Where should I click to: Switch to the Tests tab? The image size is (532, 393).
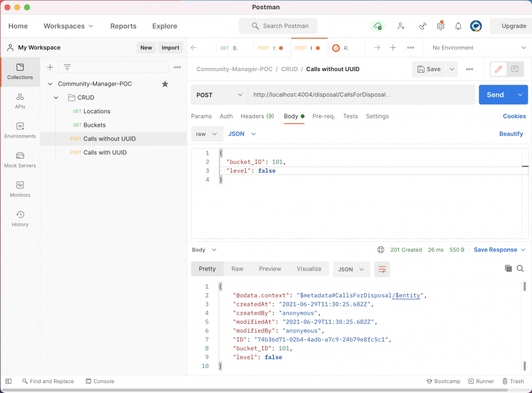pos(350,116)
